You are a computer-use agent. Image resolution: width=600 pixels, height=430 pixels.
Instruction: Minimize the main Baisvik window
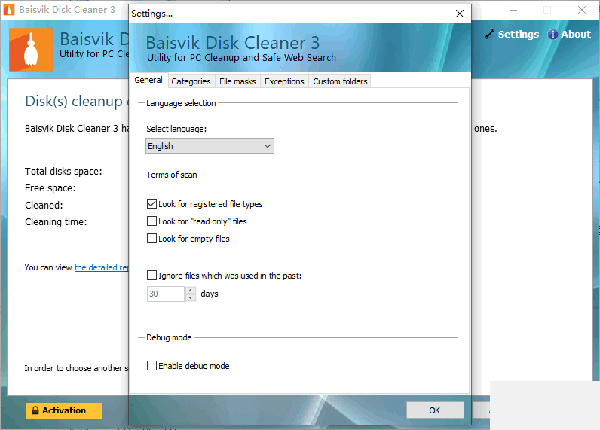(x=514, y=10)
